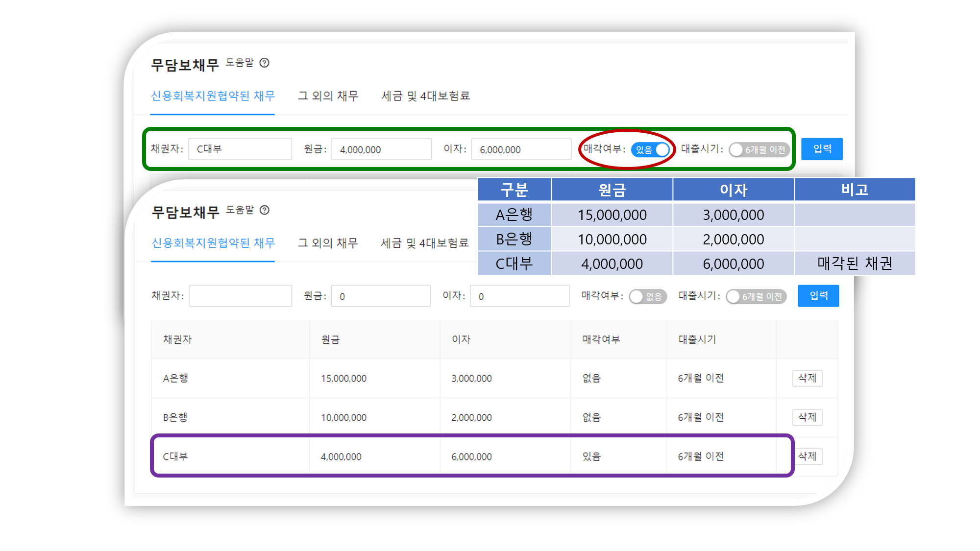Toggle the 대출시기 6개월 이전 switch in the lower panel
980x551 pixels.
point(756,296)
